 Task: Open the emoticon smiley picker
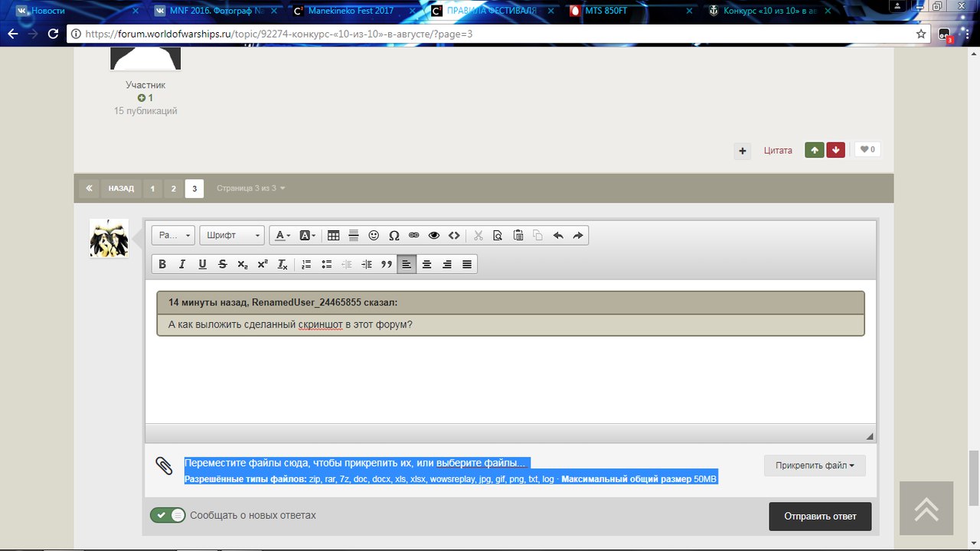point(374,236)
